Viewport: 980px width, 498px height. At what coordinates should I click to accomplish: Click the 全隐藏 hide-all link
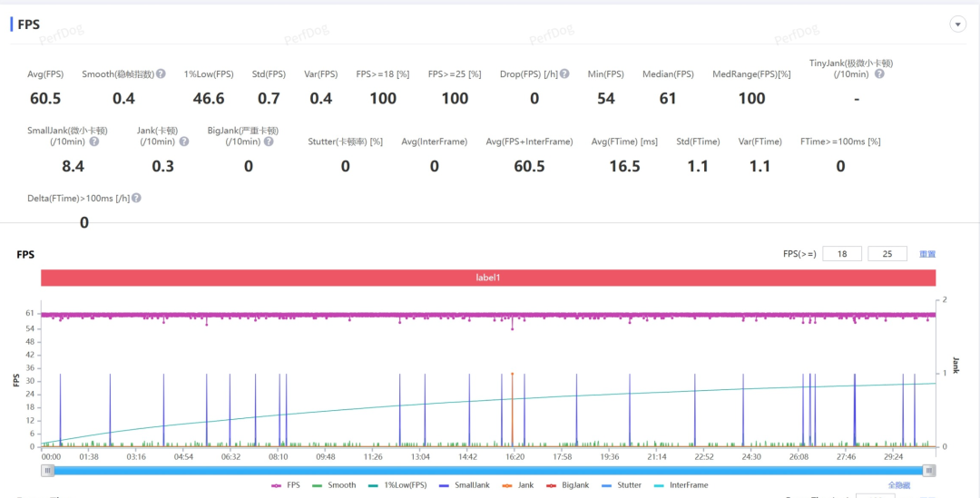pyautogui.click(x=899, y=485)
